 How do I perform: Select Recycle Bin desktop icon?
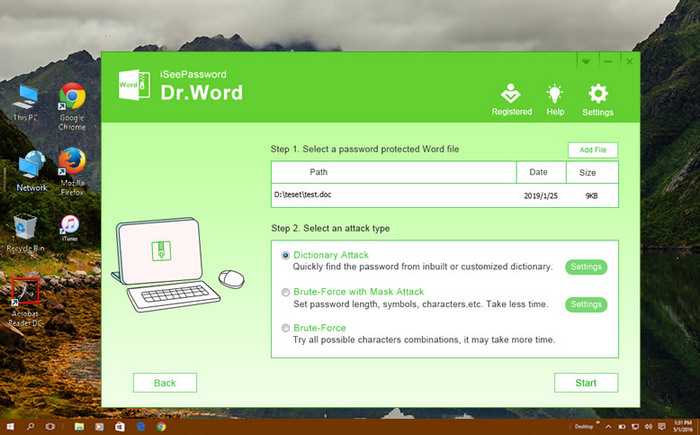click(25, 233)
